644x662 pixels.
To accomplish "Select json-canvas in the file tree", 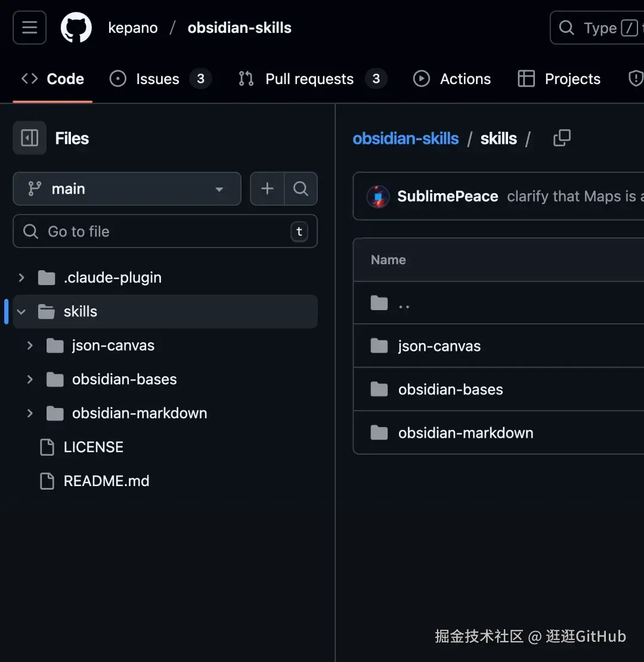I will [113, 345].
